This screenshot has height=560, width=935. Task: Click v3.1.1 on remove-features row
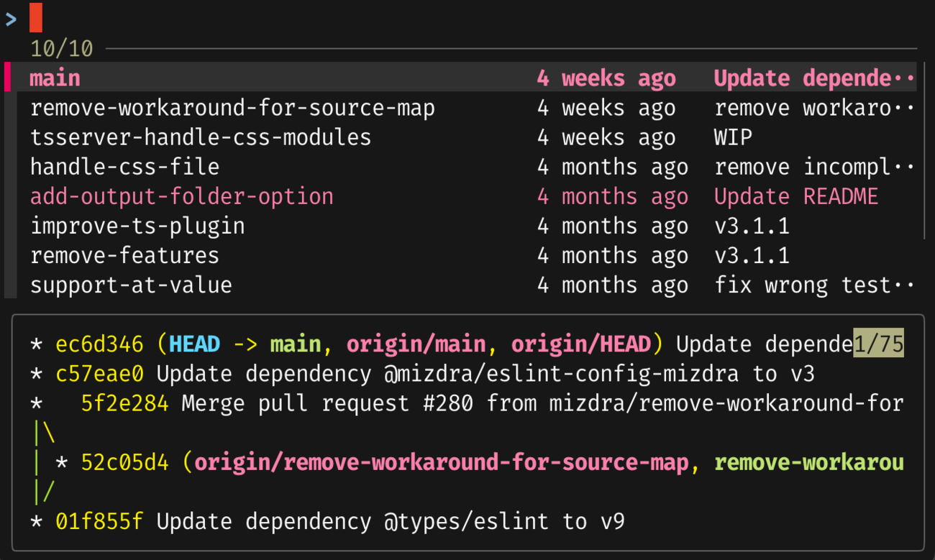pyautogui.click(x=752, y=255)
